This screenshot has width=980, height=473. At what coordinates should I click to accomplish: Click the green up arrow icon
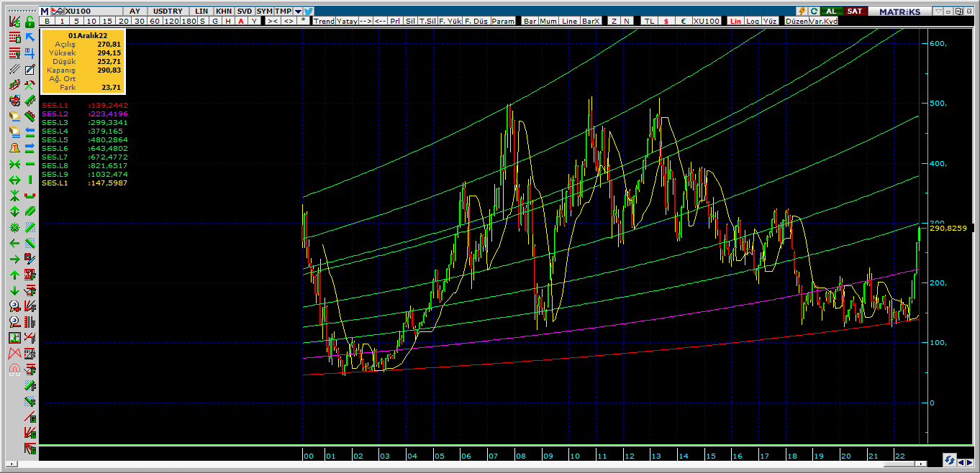[x=14, y=275]
